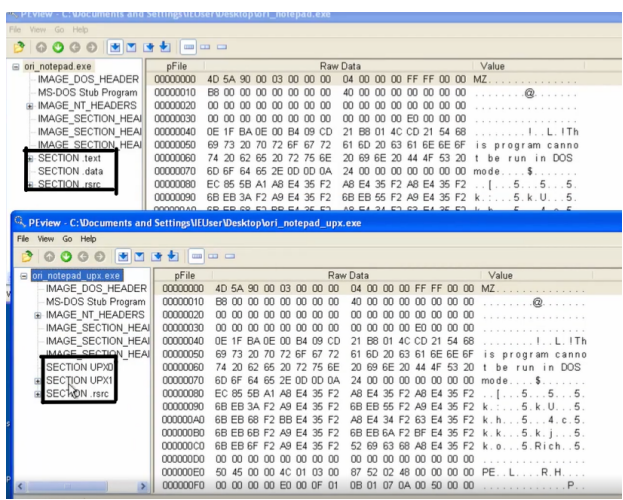This screenshot has height=500, width=623.
Task: Expand SECTION .text node
Action: coord(30,158)
